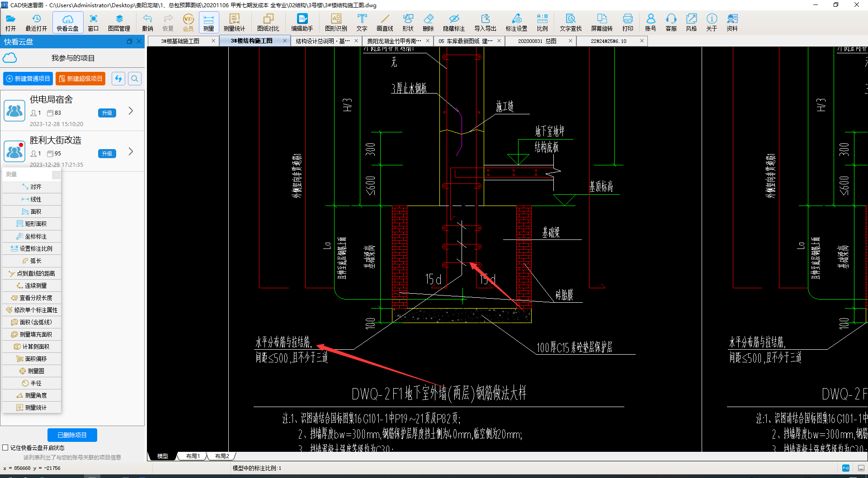Expand the 胜利大街改造 project chevron

(x=131, y=151)
